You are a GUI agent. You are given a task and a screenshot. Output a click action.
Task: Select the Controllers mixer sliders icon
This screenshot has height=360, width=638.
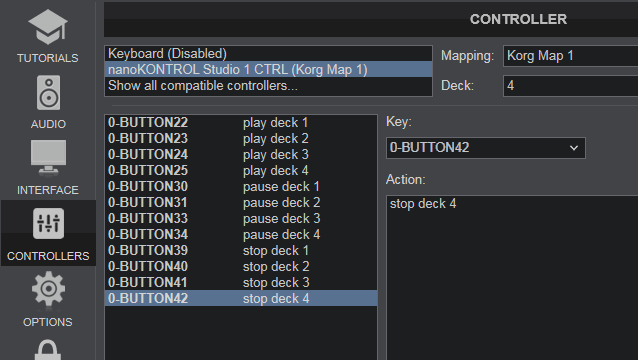click(x=48, y=223)
